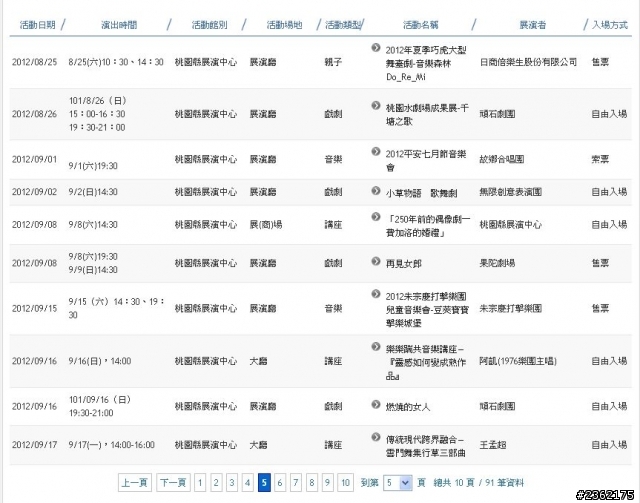640x503 pixels.
Task: Select 親子 activity type cell
Action: (333, 62)
